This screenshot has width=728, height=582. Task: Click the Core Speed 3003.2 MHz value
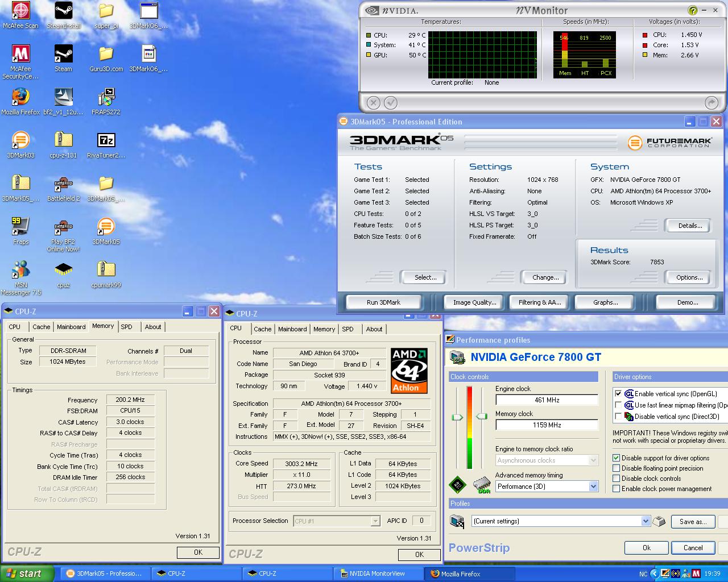[x=301, y=464]
